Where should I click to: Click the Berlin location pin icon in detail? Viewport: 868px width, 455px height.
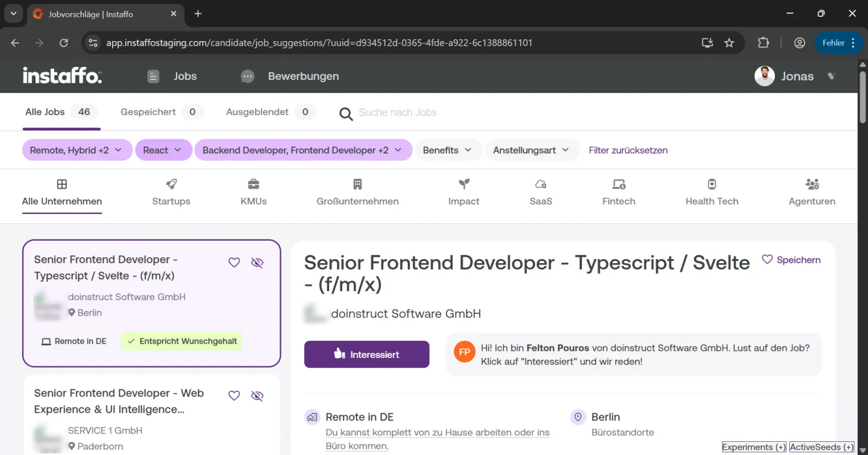click(x=578, y=417)
